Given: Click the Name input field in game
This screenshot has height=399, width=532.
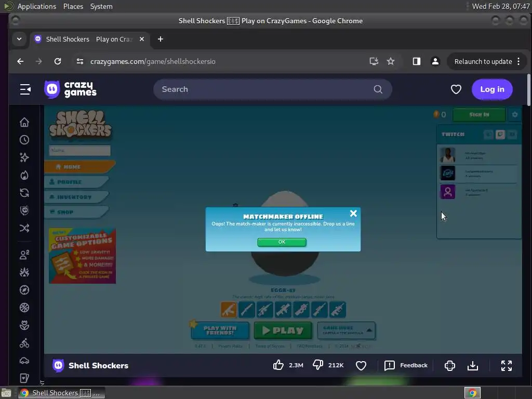Looking at the screenshot, I should (x=79, y=150).
